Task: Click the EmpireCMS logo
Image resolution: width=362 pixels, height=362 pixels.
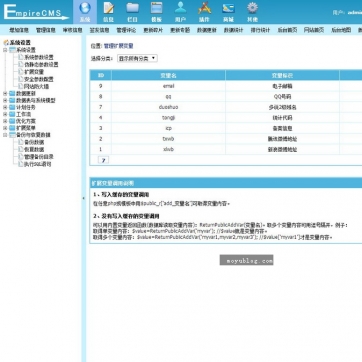Action: click(x=36, y=12)
